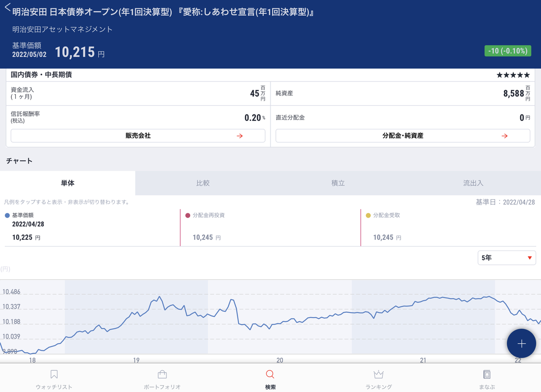The image size is (541, 392).
Task: Toggle 分配金受取 legend series
Action: tap(383, 215)
